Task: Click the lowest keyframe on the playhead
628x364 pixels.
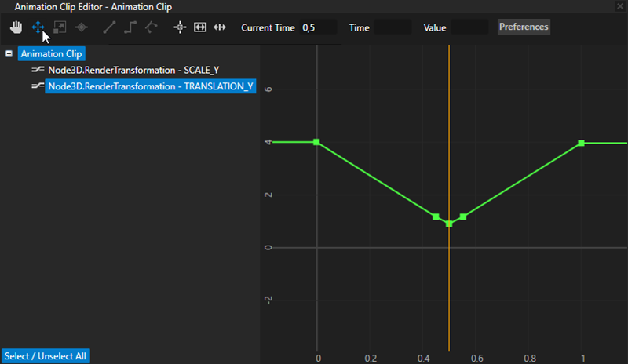Action: coord(449,224)
